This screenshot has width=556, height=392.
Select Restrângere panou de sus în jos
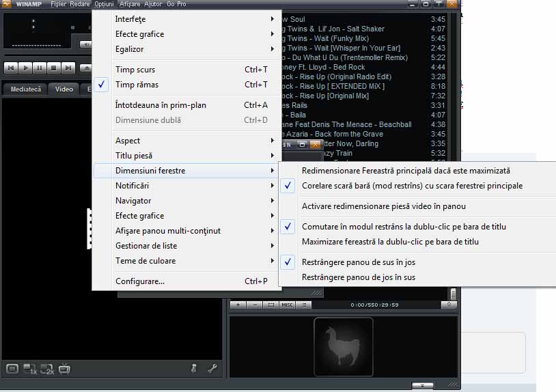pos(418,262)
